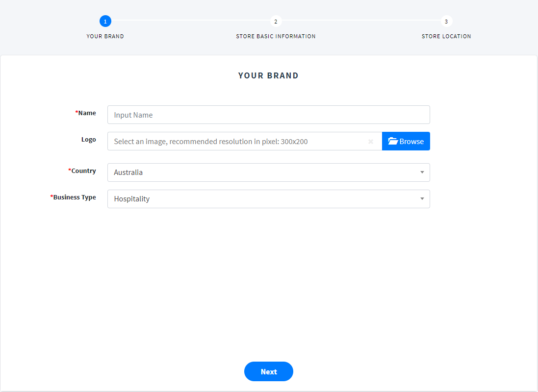The image size is (538, 392).
Task: Click the step 3 circle indicator
Action: 446,21
